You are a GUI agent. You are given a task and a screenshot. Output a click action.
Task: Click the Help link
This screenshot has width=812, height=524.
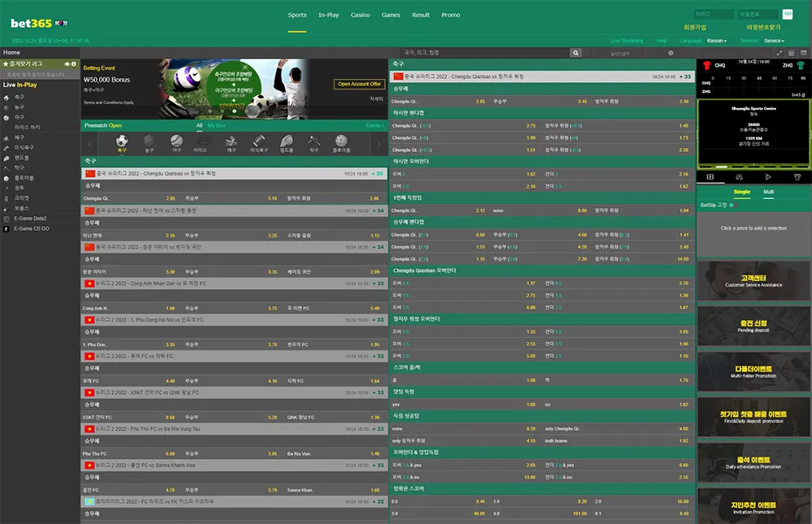tap(662, 41)
